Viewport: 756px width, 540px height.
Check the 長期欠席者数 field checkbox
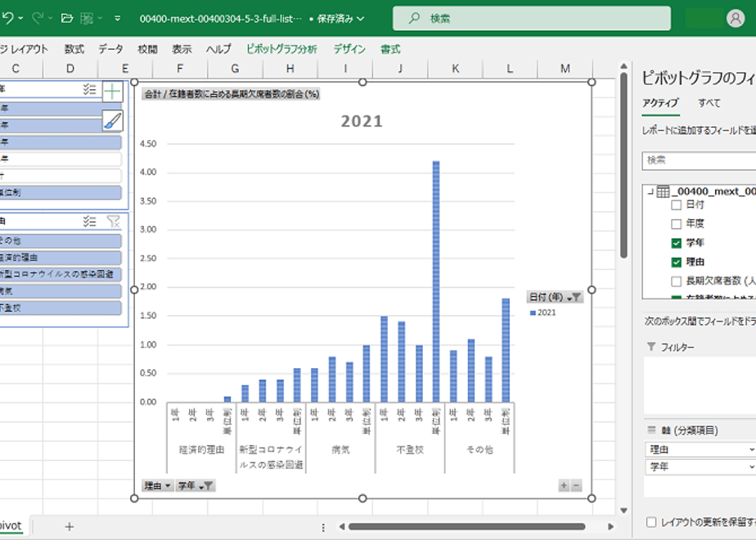[677, 281]
